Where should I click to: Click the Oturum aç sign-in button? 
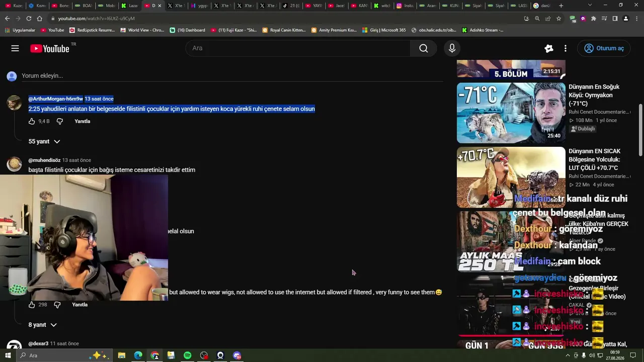click(x=604, y=48)
